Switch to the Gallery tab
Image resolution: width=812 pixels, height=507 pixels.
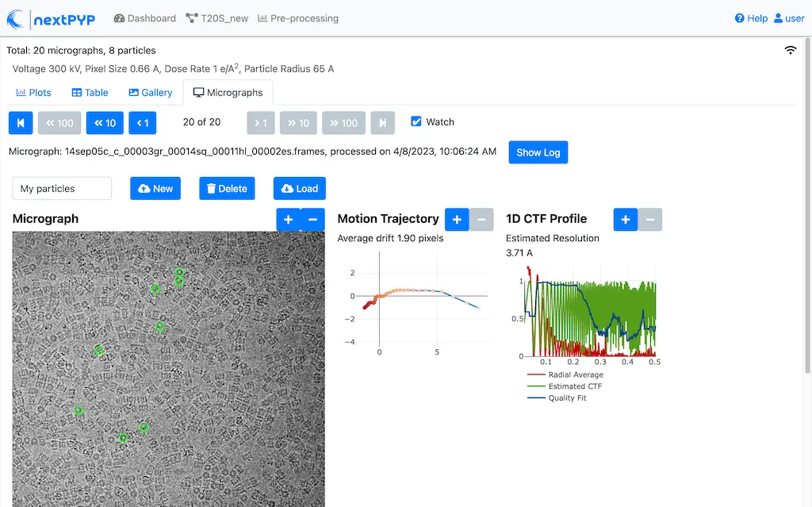[150, 92]
